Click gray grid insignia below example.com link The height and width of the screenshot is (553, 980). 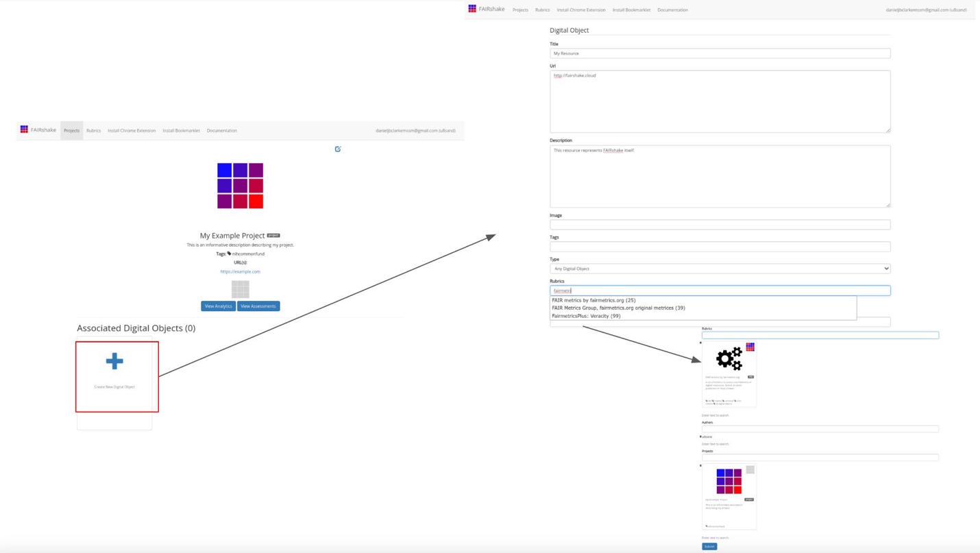241,288
